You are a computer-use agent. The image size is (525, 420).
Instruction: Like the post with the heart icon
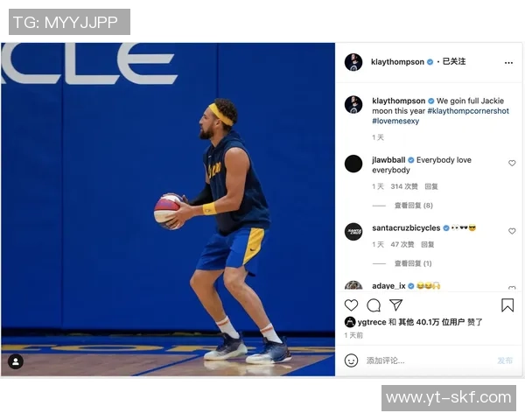click(x=351, y=305)
